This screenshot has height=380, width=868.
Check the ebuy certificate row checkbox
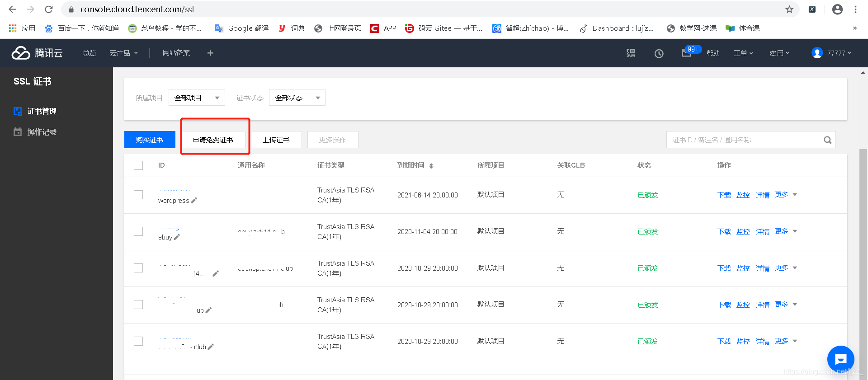click(x=138, y=231)
